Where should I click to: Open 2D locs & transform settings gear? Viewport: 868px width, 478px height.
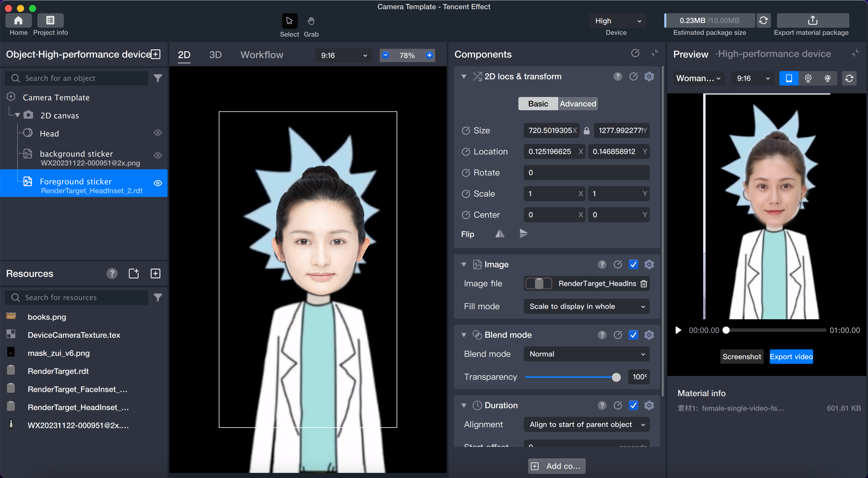point(649,77)
